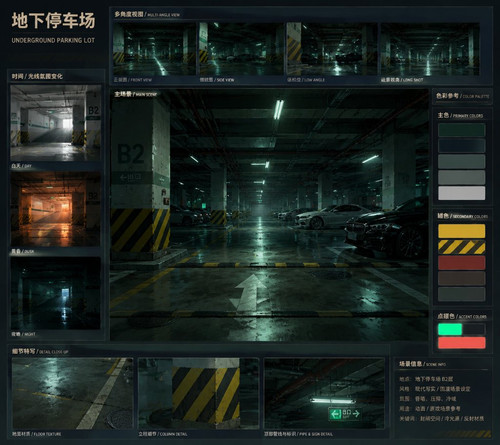Click the title 地下停车场
The height and width of the screenshot is (445, 500).
(x=54, y=21)
